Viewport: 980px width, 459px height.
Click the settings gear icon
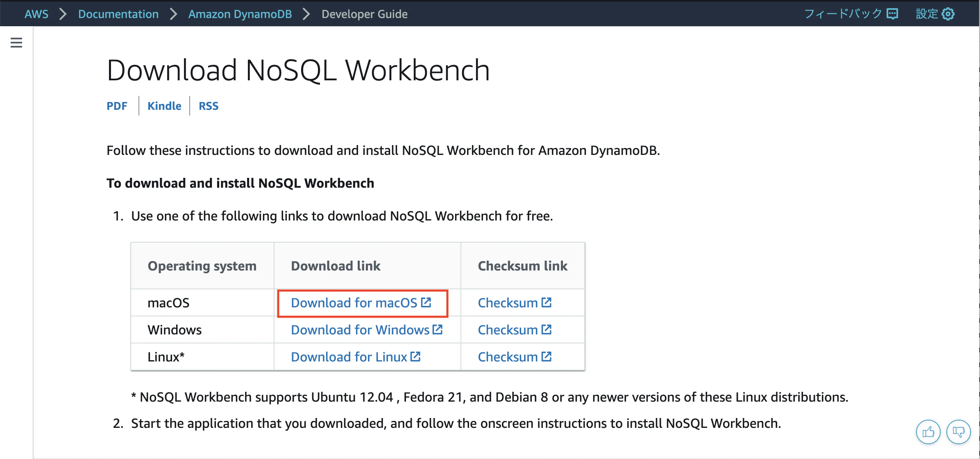tap(948, 14)
